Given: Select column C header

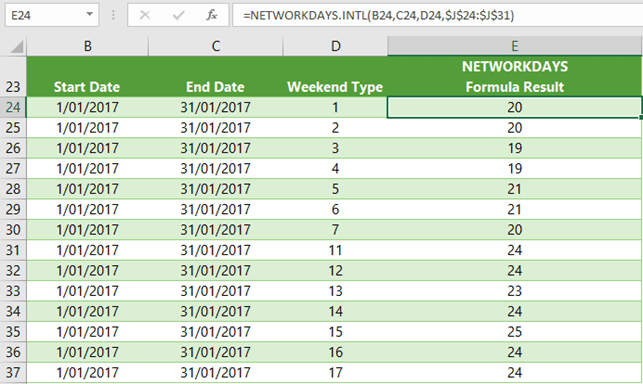Looking at the screenshot, I should click(215, 46).
